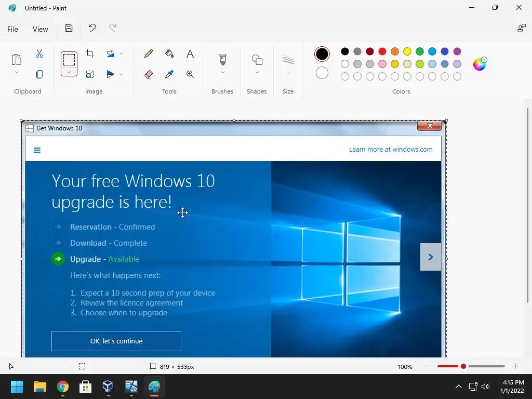Select the Fill bucket tool

169,54
